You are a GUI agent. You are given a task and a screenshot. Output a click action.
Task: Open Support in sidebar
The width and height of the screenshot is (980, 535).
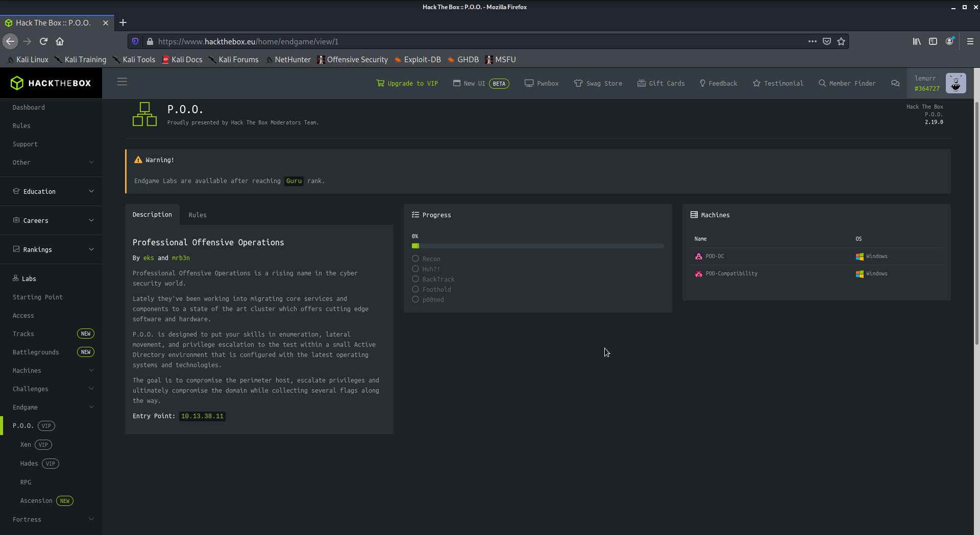[25, 144]
